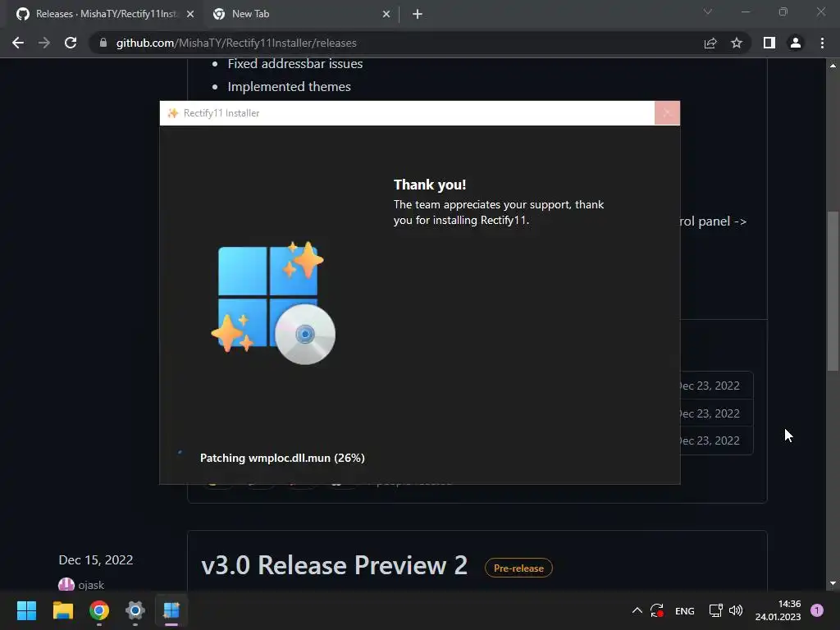
Task: Click the ojask avatar icon
Action: point(66,584)
